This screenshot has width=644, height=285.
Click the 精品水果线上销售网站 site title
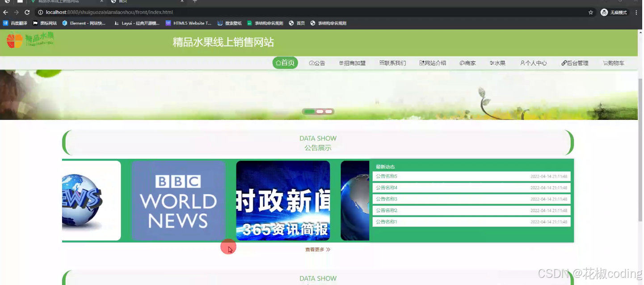pos(223,43)
